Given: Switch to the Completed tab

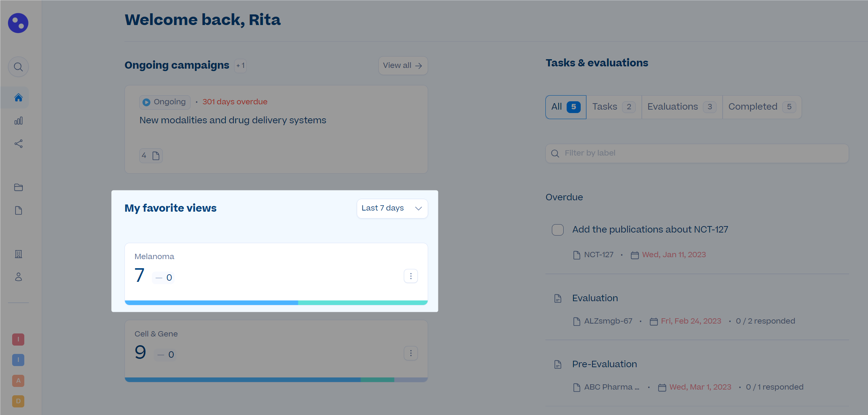Looking at the screenshot, I should click(x=762, y=107).
